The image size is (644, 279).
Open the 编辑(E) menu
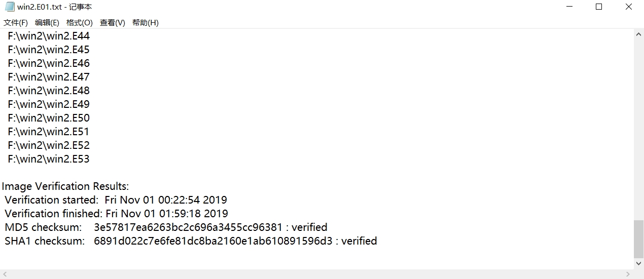[x=47, y=23]
